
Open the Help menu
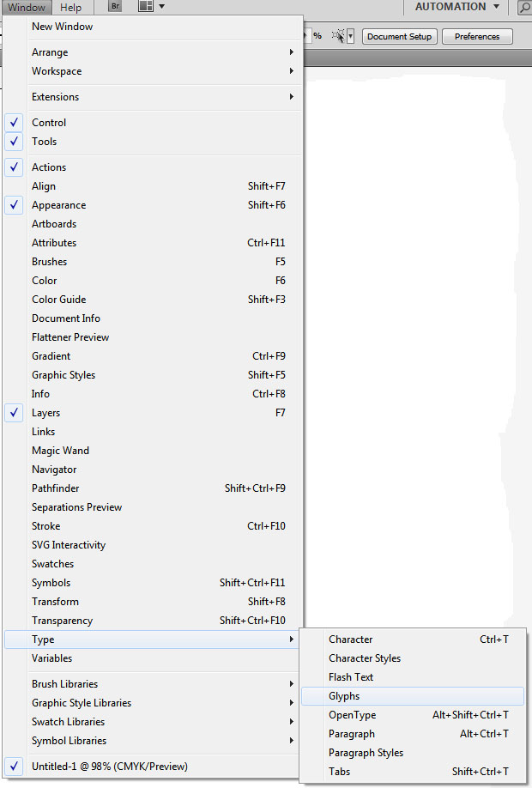[x=71, y=8]
